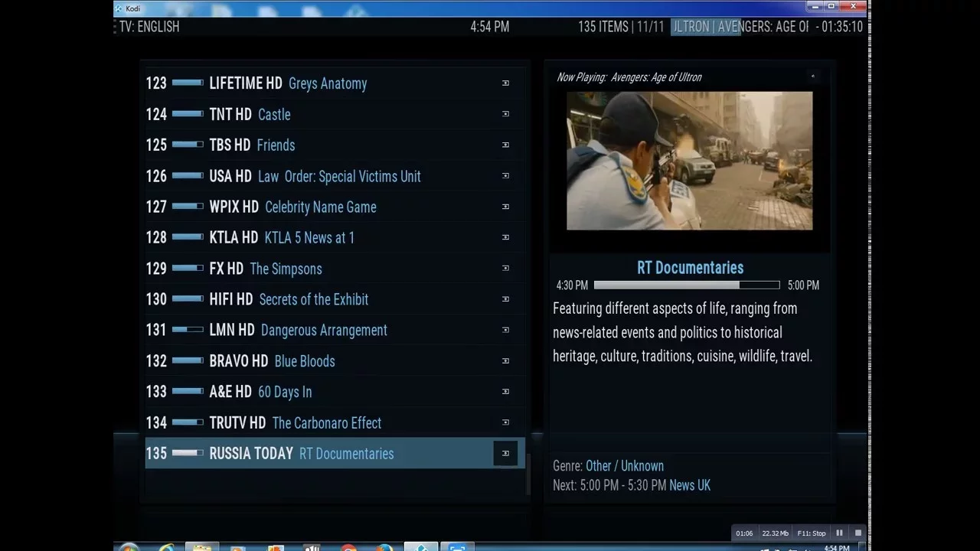The width and height of the screenshot is (980, 551).
Task: Select channel 125 TBS HD Friends
Action: point(335,145)
